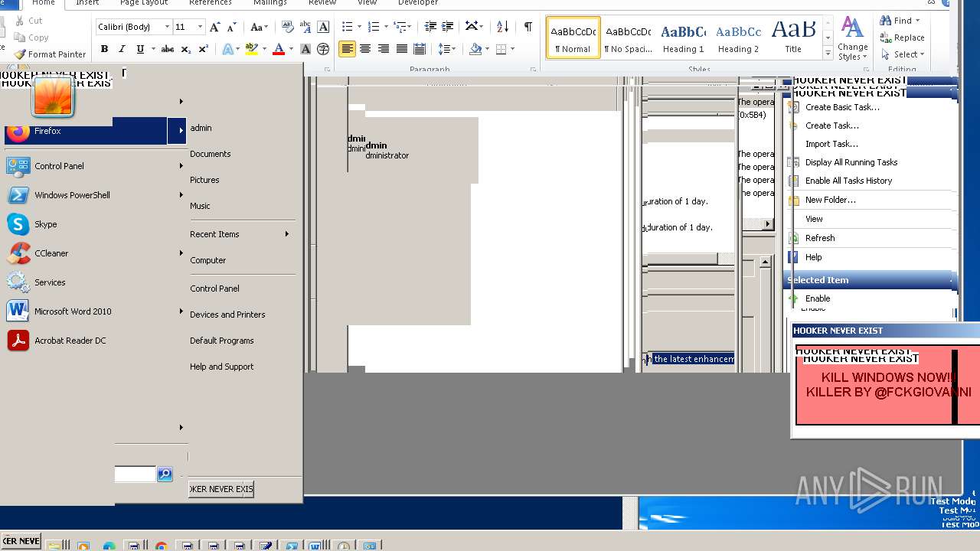Viewport: 980px width, 551px height.
Task: Open the Mailings ribbon tab
Action: tap(270, 3)
